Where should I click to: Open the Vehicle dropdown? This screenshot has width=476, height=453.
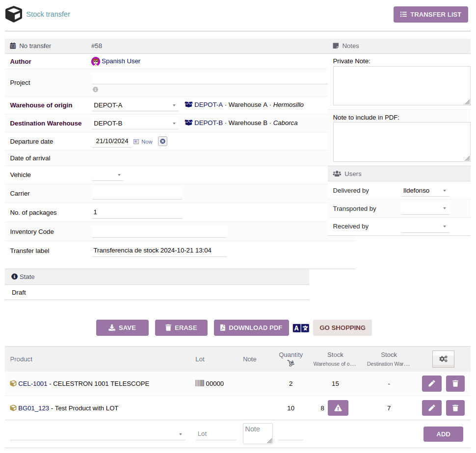(x=108, y=175)
